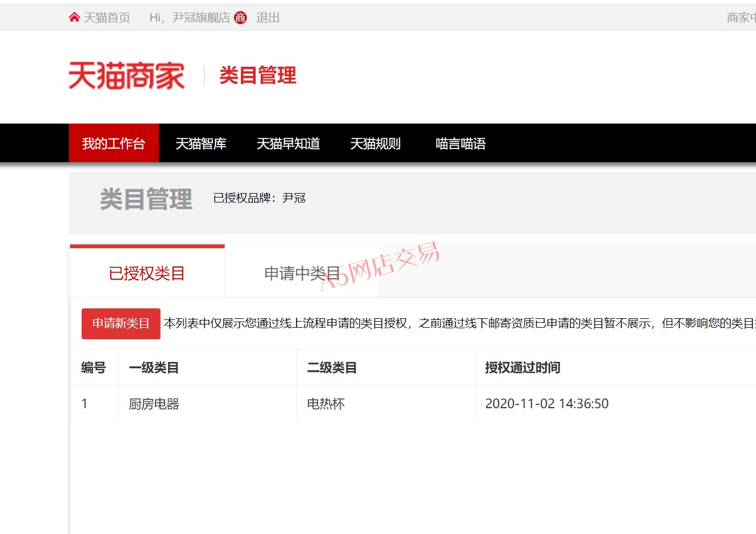Viewport: 756px width, 534px height.
Task: Click the 申请新类目 button
Action: (121, 323)
